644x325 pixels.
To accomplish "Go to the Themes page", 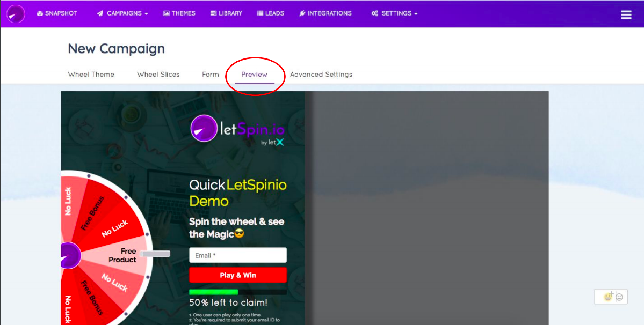I will [179, 13].
